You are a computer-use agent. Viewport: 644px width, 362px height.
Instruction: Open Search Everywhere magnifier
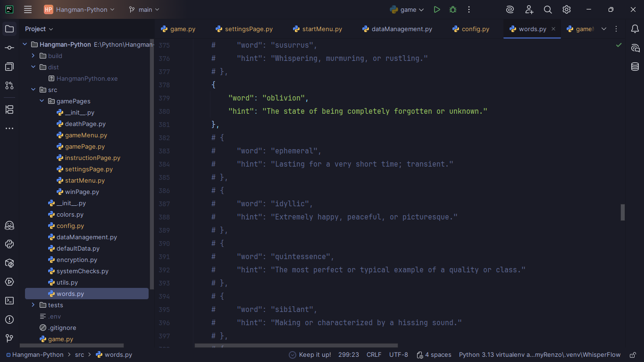pyautogui.click(x=548, y=9)
